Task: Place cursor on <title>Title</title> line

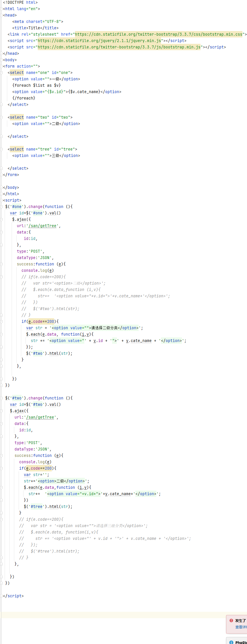Action: click(35, 28)
